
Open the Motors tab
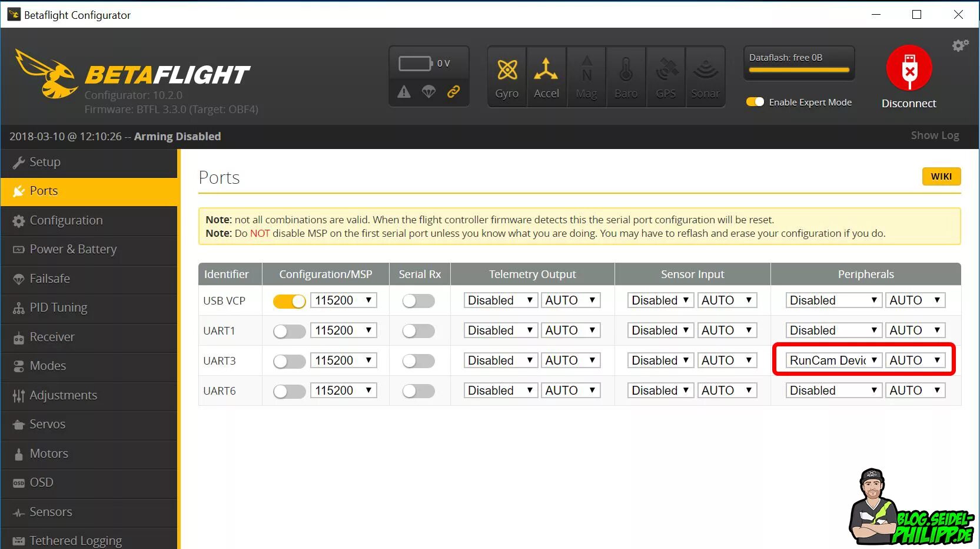point(89,454)
